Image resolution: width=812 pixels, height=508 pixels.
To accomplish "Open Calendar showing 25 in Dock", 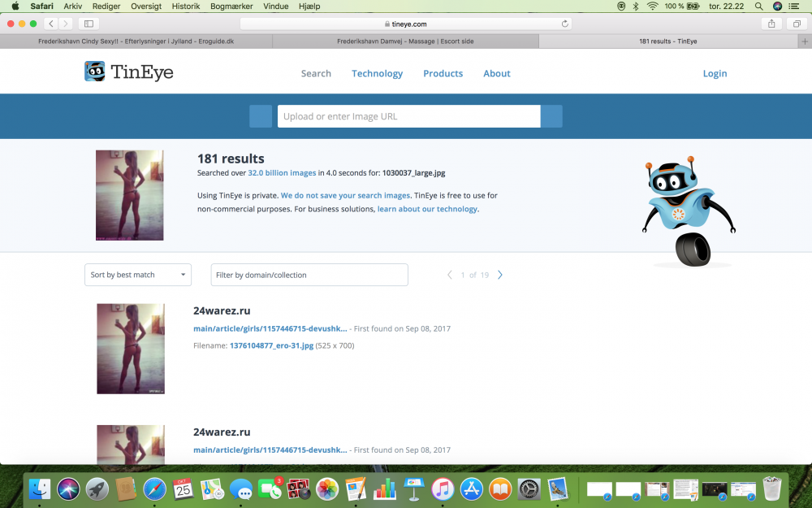I will (184, 488).
